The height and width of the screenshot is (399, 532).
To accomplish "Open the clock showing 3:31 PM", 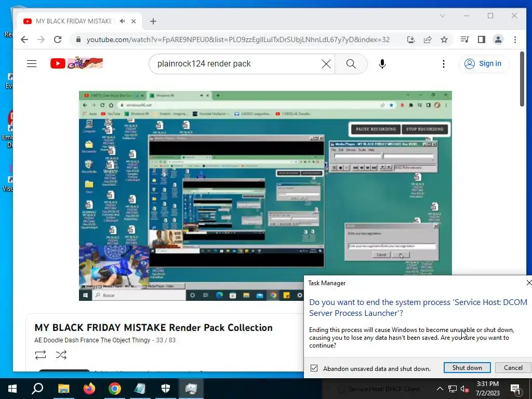I will coord(487,389).
